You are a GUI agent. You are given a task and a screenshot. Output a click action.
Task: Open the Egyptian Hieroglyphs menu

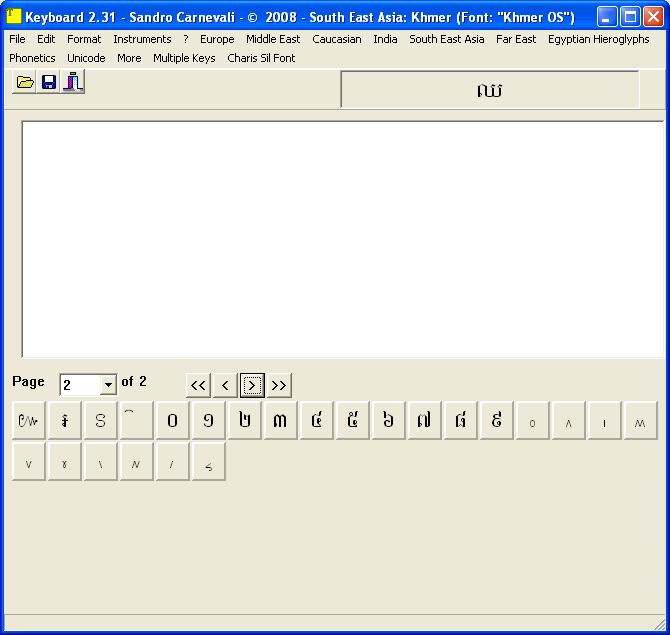(599, 39)
